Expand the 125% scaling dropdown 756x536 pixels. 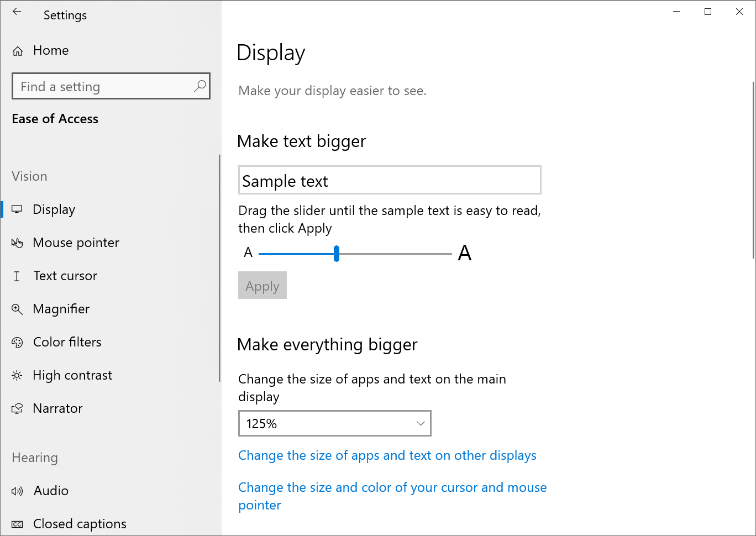coord(334,424)
